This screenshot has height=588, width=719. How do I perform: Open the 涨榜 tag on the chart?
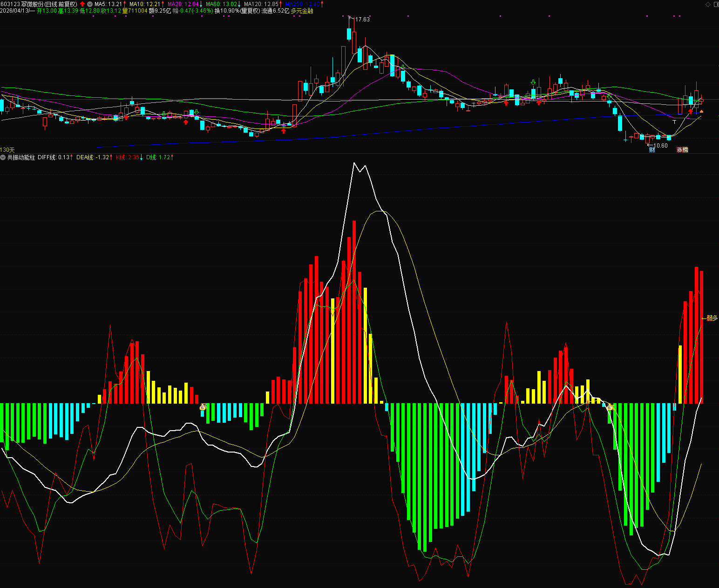click(682, 149)
